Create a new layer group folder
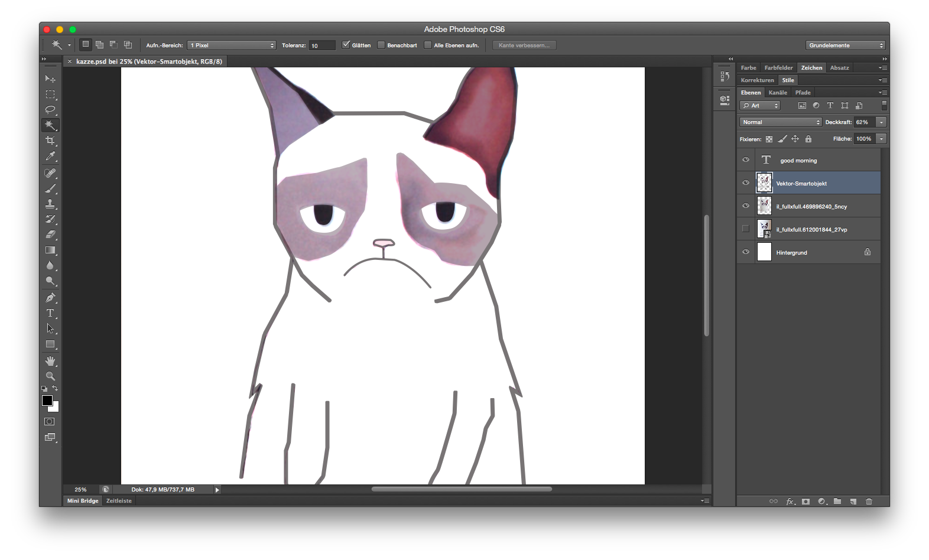 (837, 502)
